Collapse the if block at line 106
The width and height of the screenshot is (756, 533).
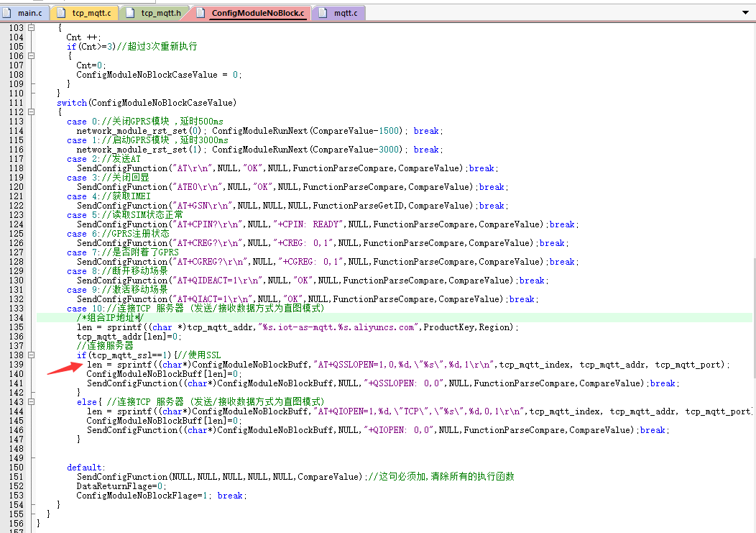29,56
